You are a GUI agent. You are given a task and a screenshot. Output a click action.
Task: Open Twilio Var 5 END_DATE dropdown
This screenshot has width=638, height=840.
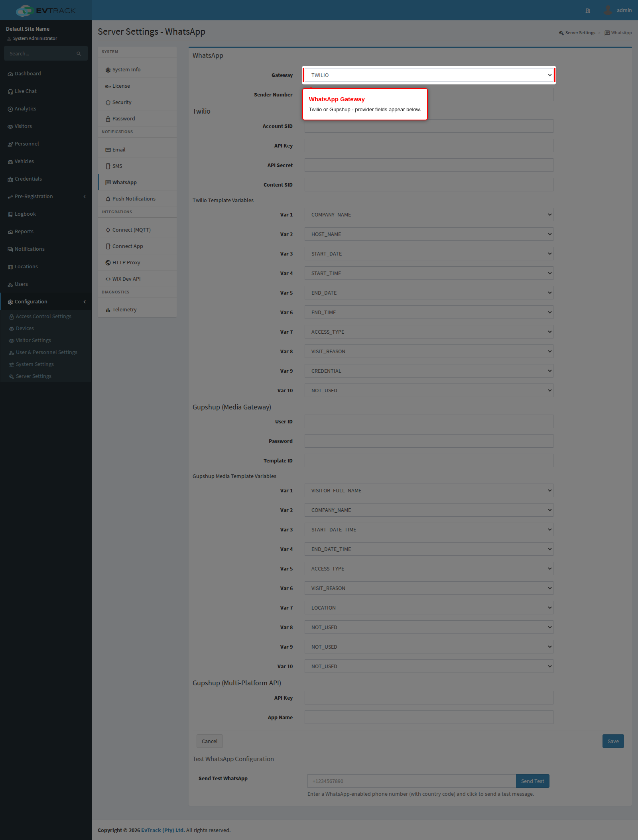click(429, 293)
